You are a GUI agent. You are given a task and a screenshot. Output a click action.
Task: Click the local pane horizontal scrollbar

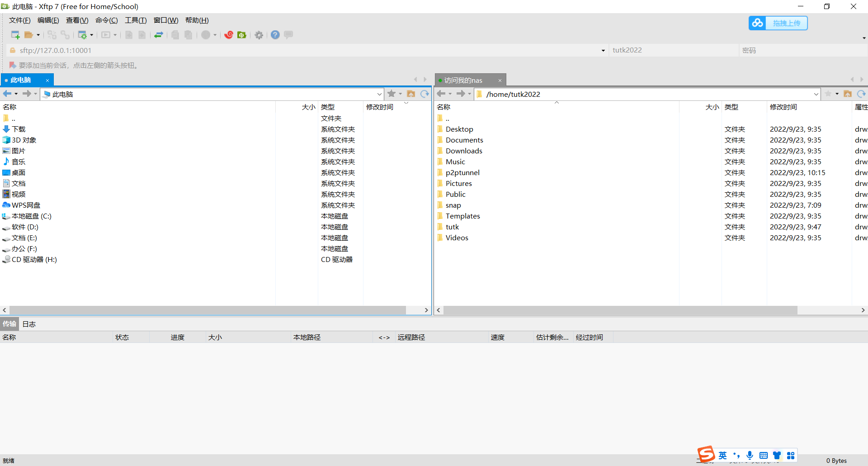[x=208, y=310]
